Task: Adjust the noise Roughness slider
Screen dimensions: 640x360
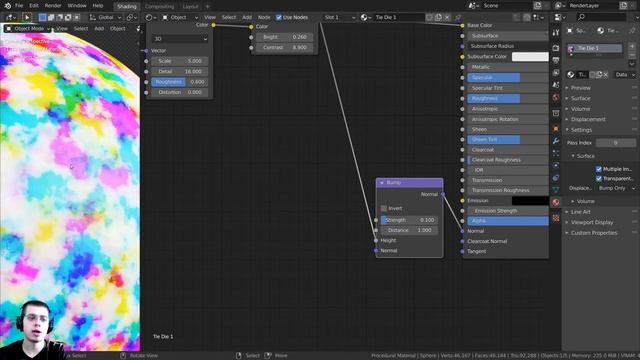Action: click(180, 82)
